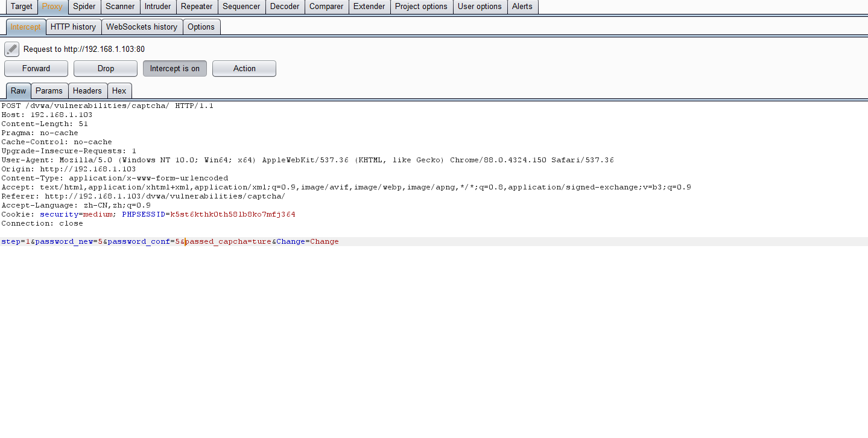The height and width of the screenshot is (438, 868).
Task: Click the passed_capcha parameter in request body
Action: [216, 242]
